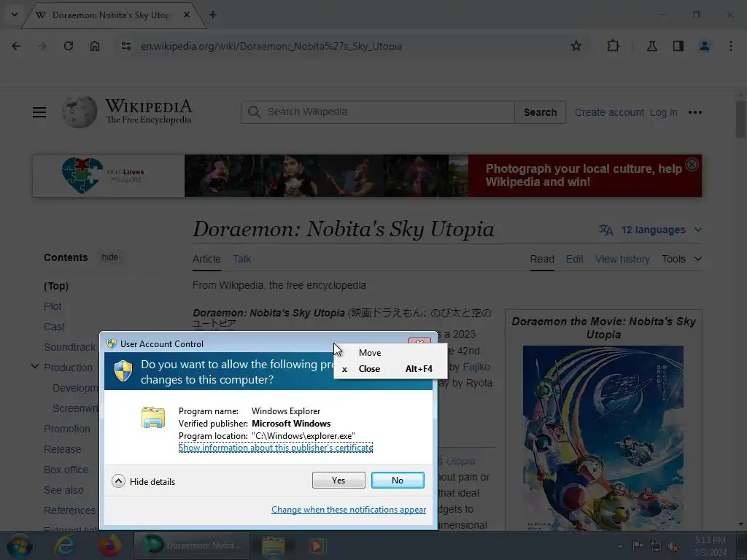Click the large shield icon beside the question
This screenshot has height=560, width=747.
[123, 370]
